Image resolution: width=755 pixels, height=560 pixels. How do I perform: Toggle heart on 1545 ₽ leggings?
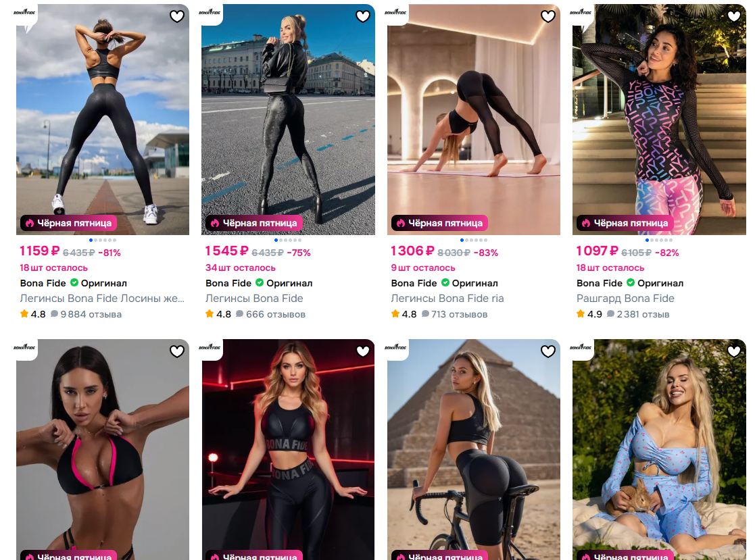coord(362,16)
